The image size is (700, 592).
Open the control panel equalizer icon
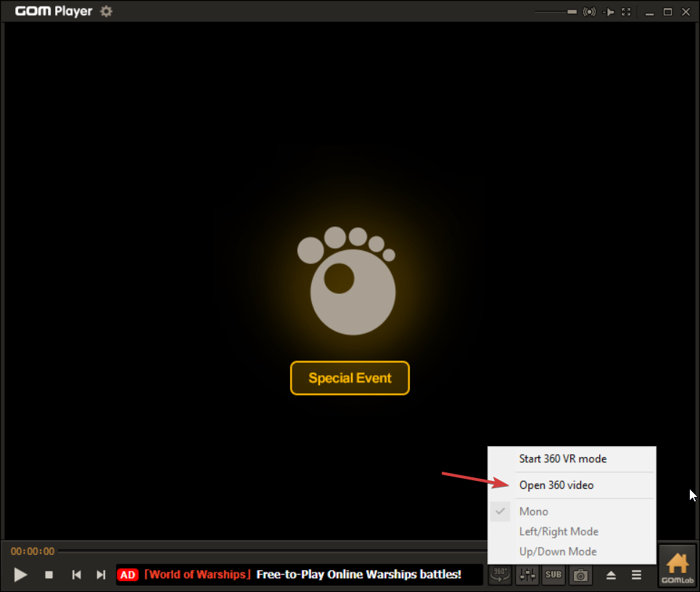[527, 575]
